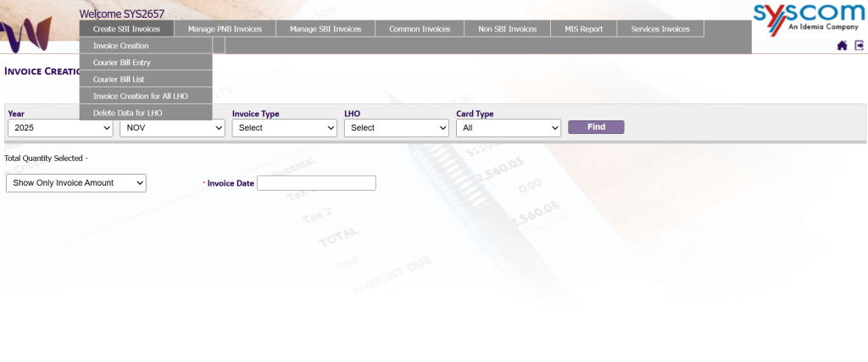Image resolution: width=868 pixels, height=362 pixels.
Task: Select Invoice Creation from the submenu
Action: [121, 46]
